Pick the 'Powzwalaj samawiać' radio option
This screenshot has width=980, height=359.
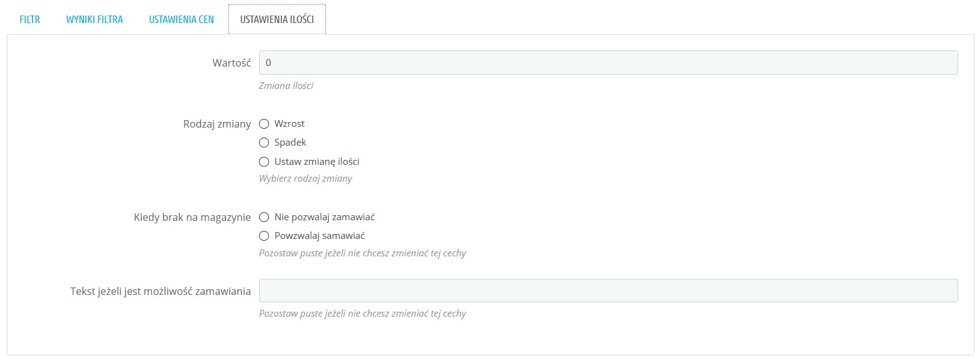click(x=264, y=236)
